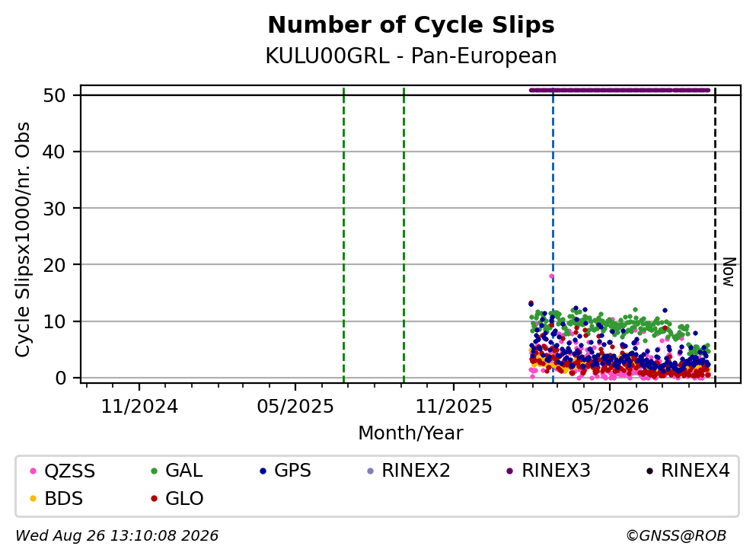Click the timestamp Wed Aug 26 13:10:08 2026

pyautogui.click(x=117, y=536)
